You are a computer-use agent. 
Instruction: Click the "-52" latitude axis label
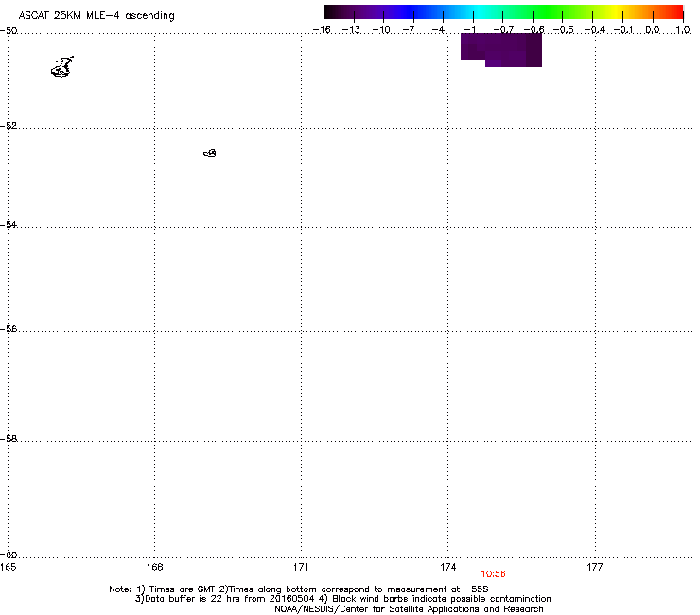[9, 126]
